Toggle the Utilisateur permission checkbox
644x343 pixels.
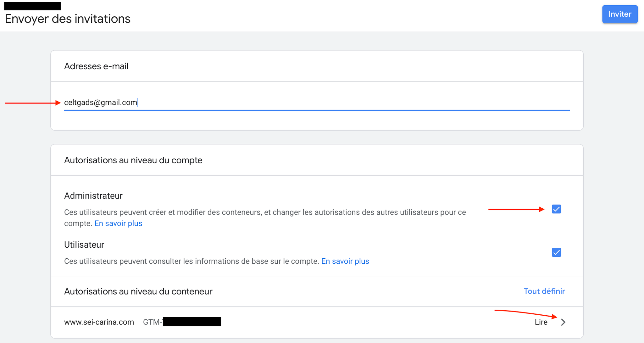click(x=556, y=252)
